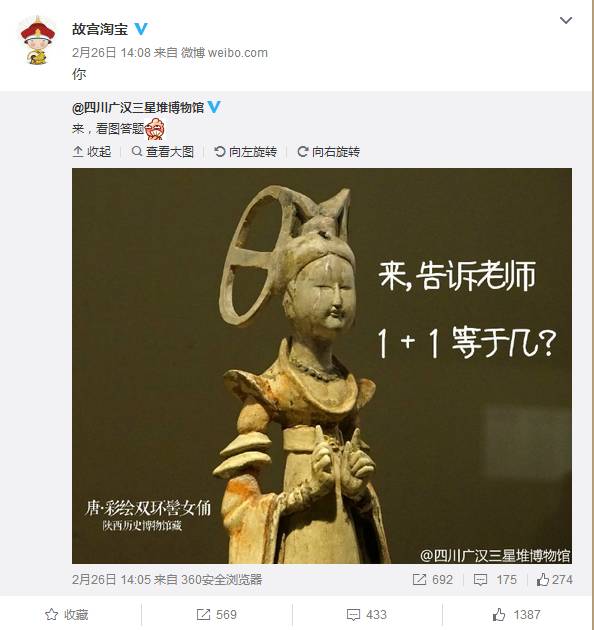Viewport: 594px width, 630px height.
Task: Forward this post showing 569 reposts
Action: coord(217,615)
